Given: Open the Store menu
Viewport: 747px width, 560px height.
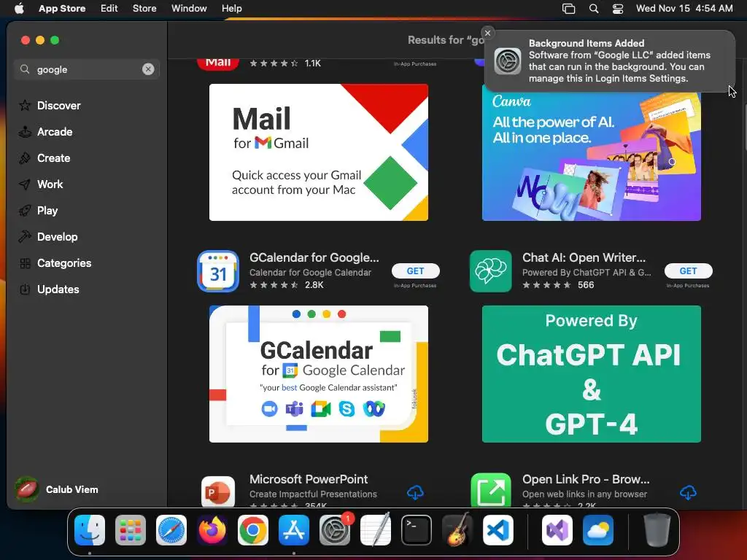Looking at the screenshot, I should tap(144, 8).
